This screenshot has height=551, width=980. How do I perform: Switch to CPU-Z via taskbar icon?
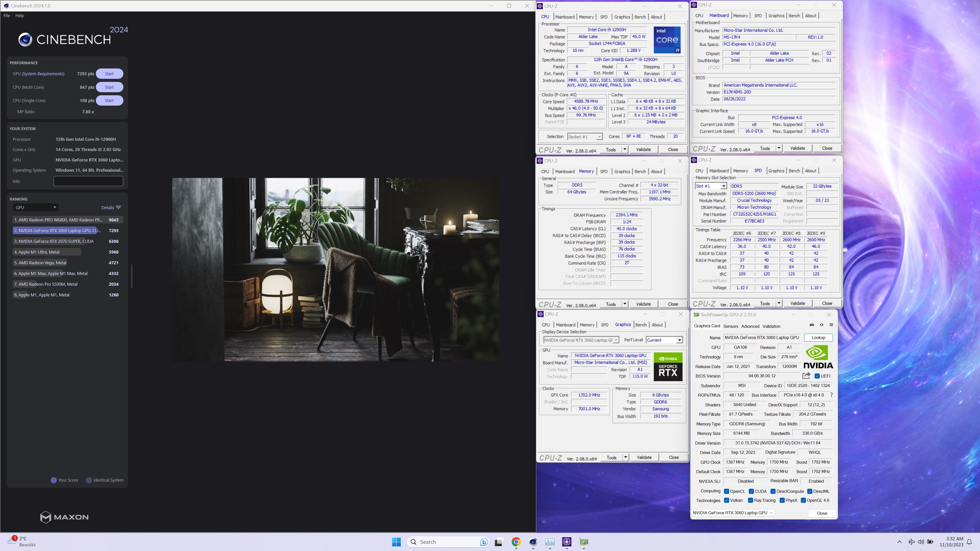[567, 542]
